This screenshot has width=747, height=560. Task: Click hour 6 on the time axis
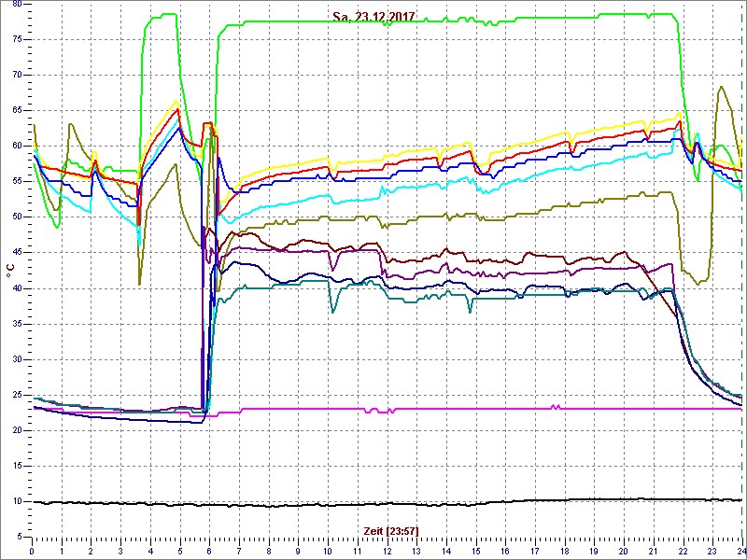pos(209,550)
